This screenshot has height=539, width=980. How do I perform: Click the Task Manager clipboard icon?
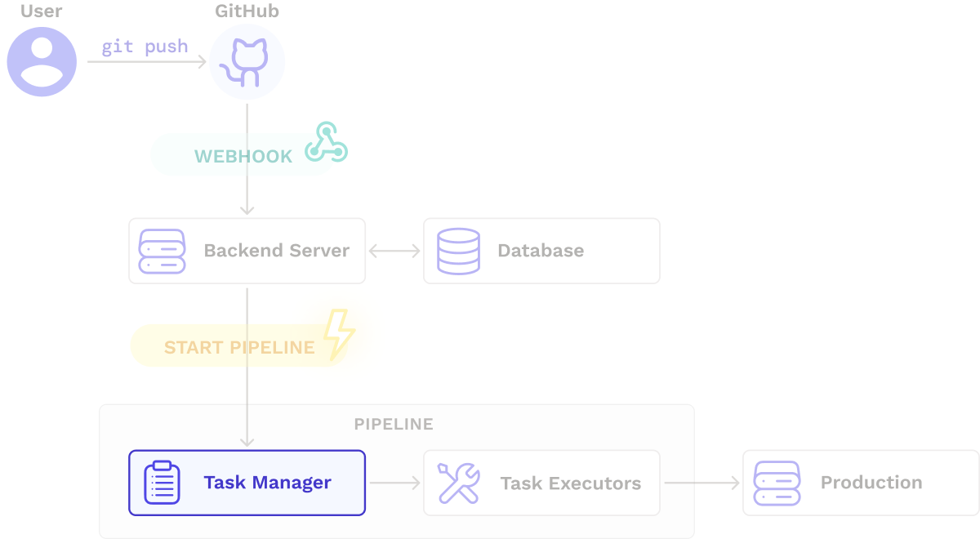[160, 483]
